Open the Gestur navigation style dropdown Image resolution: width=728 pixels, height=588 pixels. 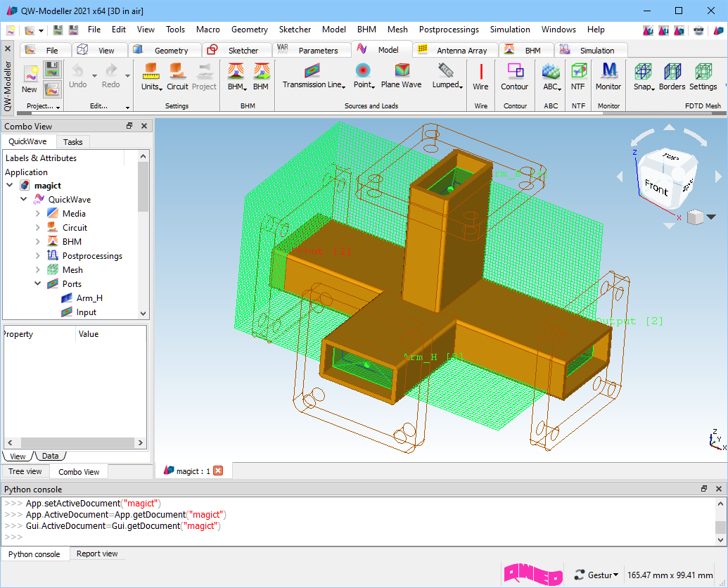(x=596, y=575)
